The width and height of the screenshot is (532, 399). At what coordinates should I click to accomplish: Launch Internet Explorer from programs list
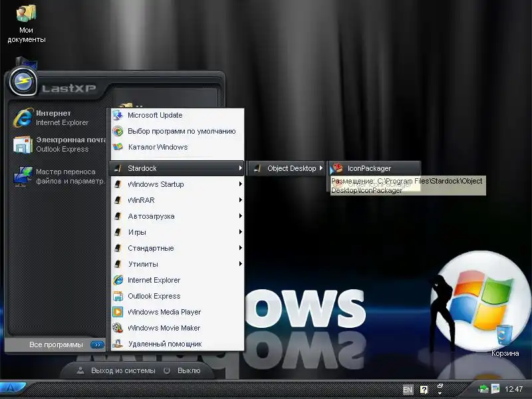pyautogui.click(x=177, y=280)
